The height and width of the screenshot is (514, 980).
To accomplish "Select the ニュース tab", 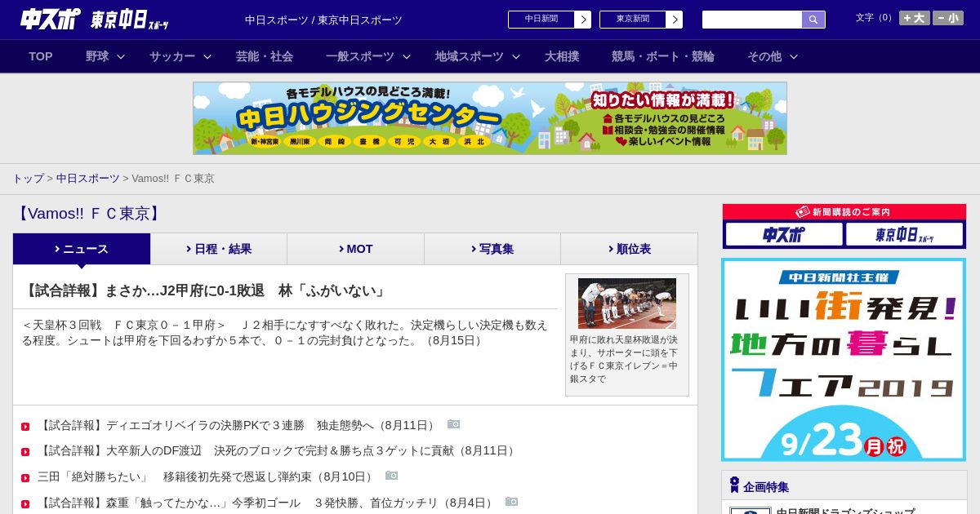I will pyautogui.click(x=82, y=249).
